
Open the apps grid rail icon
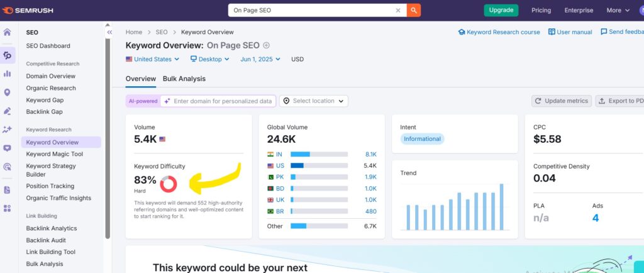8,208
